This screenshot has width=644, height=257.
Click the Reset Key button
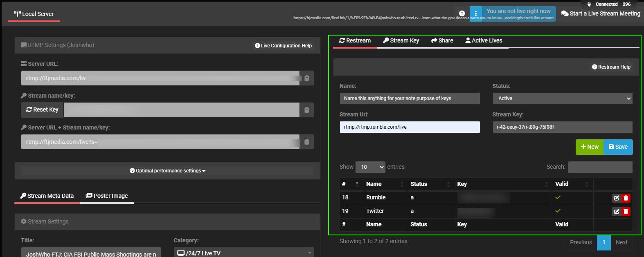(43, 110)
